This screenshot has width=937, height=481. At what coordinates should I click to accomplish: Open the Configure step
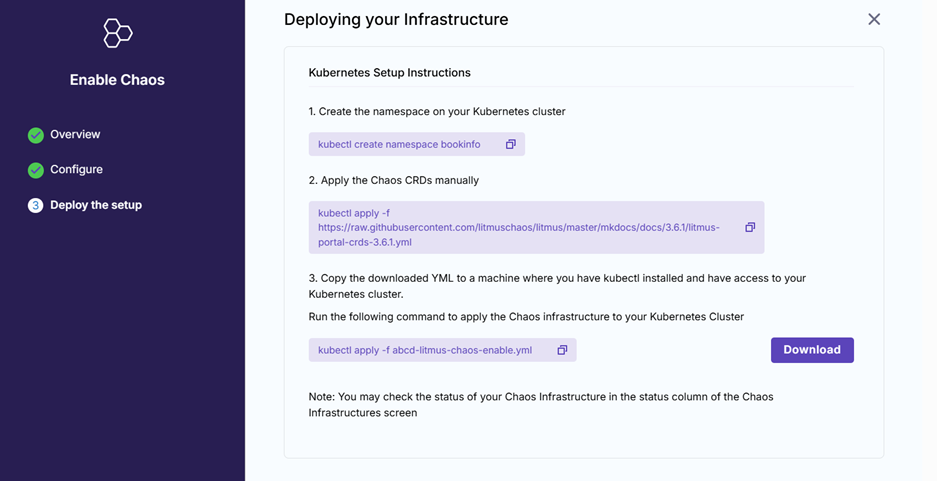click(76, 169)
